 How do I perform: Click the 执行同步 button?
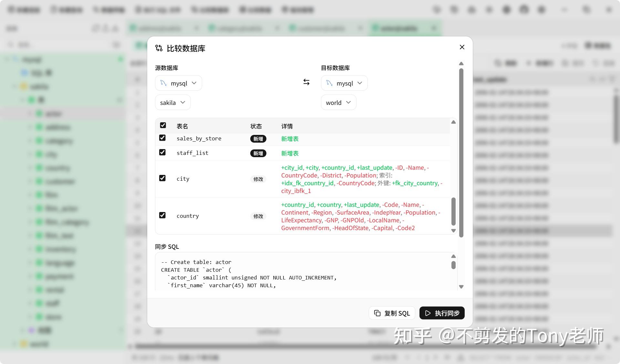442,313
